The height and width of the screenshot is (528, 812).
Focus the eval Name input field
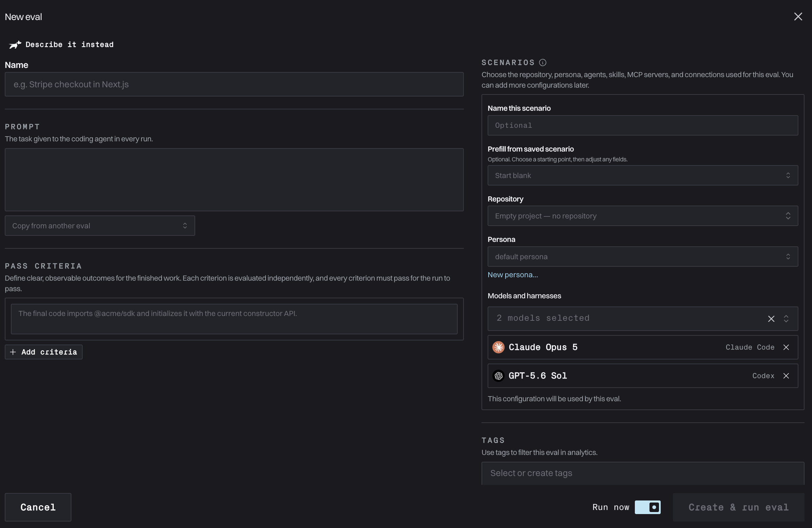pos(234,84)
